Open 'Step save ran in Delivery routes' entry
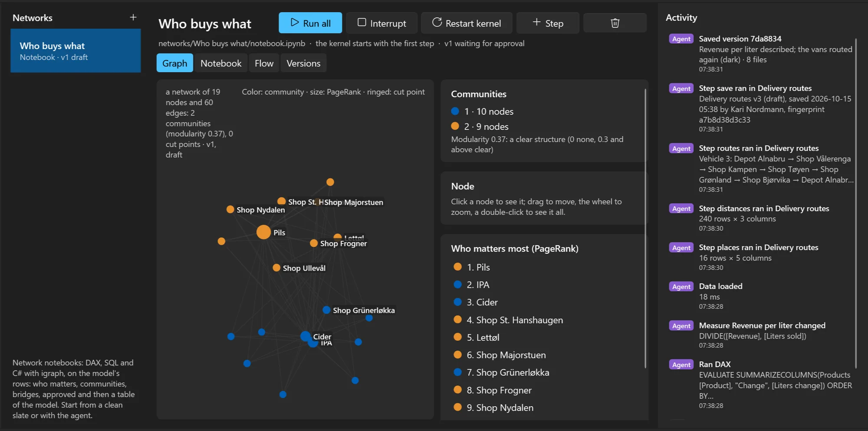 coord(762,108)
